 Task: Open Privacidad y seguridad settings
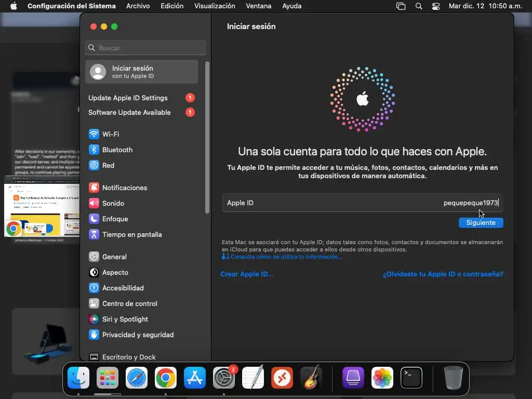pyautogui.click(x=131, y=335)
